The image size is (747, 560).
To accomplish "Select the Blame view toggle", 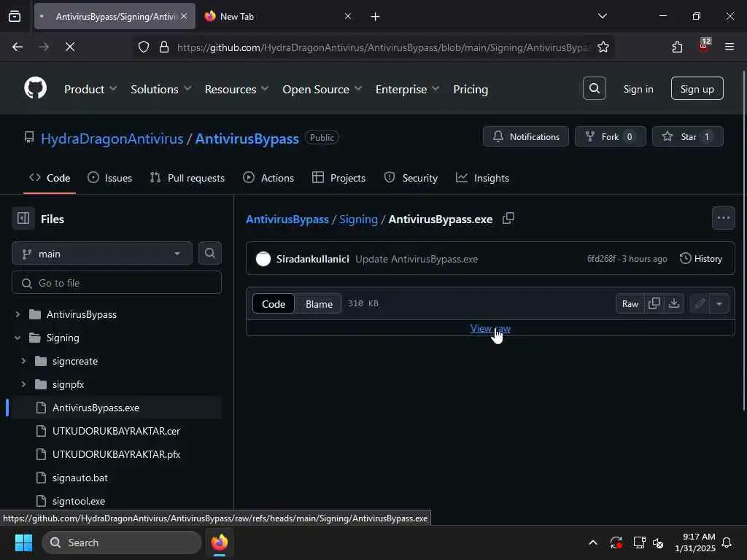I will click(319, 304).
